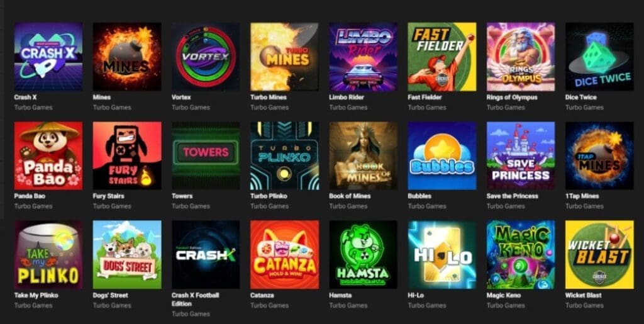The width and height of the screenshot is (644, 324).
Task: Launch the Dice Twice game icon
Action: point(599,57)
